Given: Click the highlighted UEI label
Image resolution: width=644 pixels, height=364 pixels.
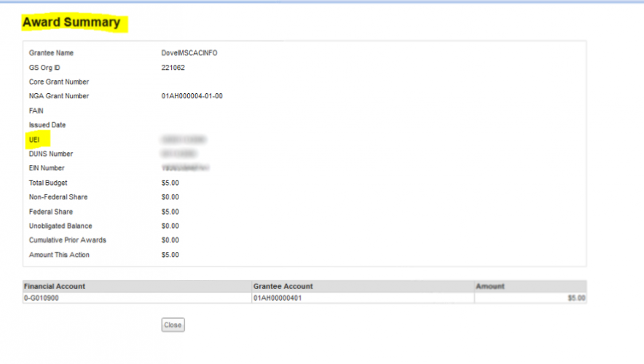Looking at the screenshot, I should [x=34, y=139].
